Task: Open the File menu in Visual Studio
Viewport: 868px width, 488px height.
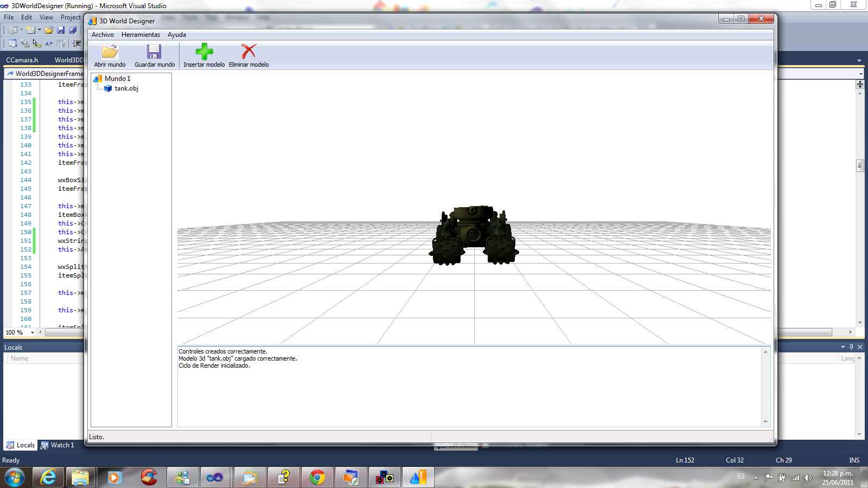Action: 9,17
